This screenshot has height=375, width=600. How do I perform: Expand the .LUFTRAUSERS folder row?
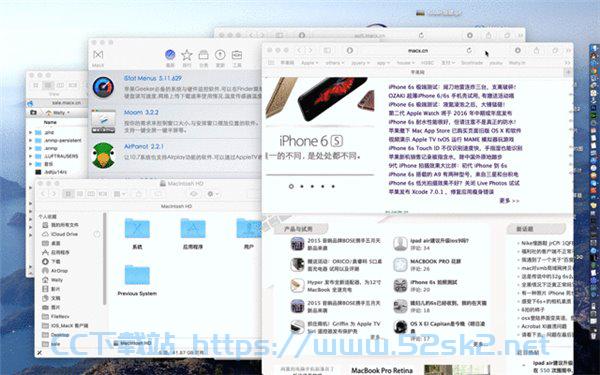(x=31, y=156)
